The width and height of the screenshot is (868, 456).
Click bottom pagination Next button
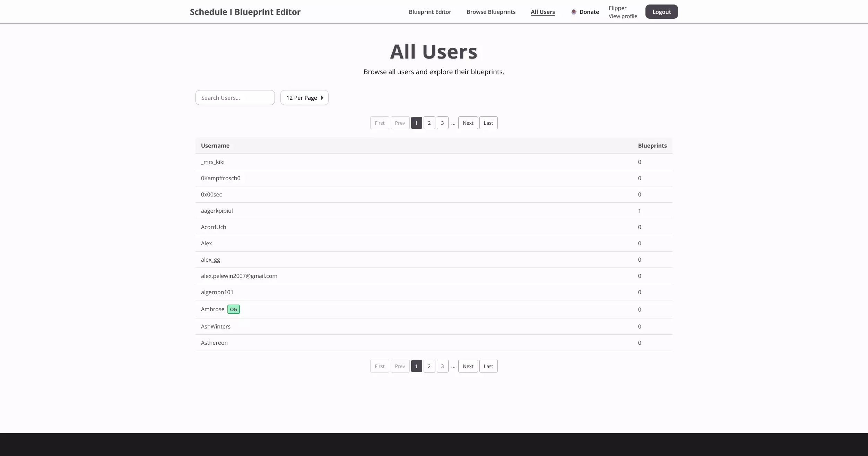(x=468, y=366)
